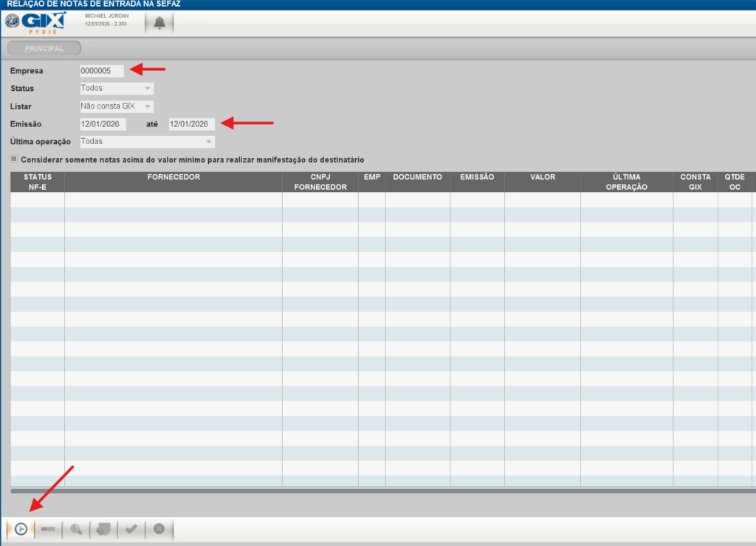Click the magnifier search icon in bottom toolbar
Screen dimensions: 756x546
[x=75, y=529]
